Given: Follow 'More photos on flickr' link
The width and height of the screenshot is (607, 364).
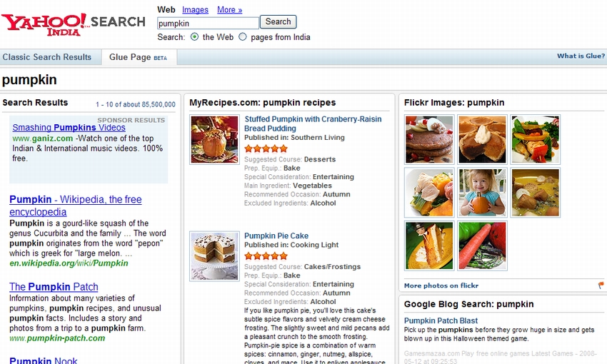Looking at the screenshot, I should pyautogui.click(x=441, y=285).
